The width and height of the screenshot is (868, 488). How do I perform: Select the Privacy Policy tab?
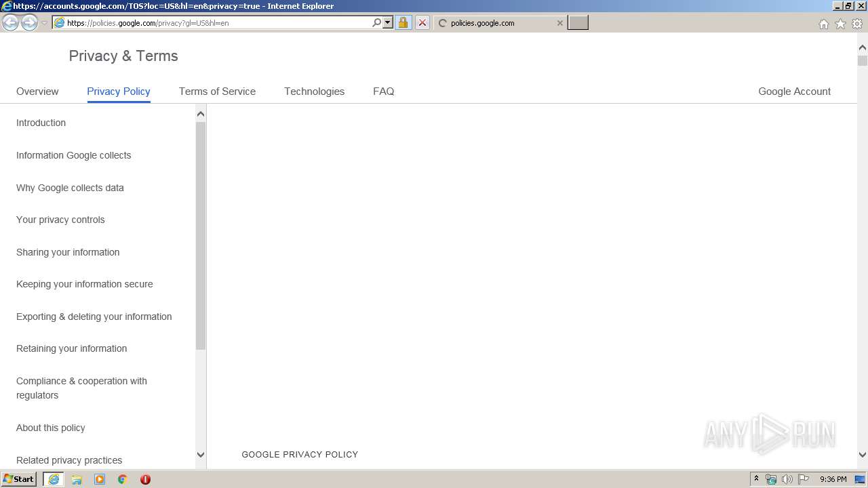click(119, 91)
